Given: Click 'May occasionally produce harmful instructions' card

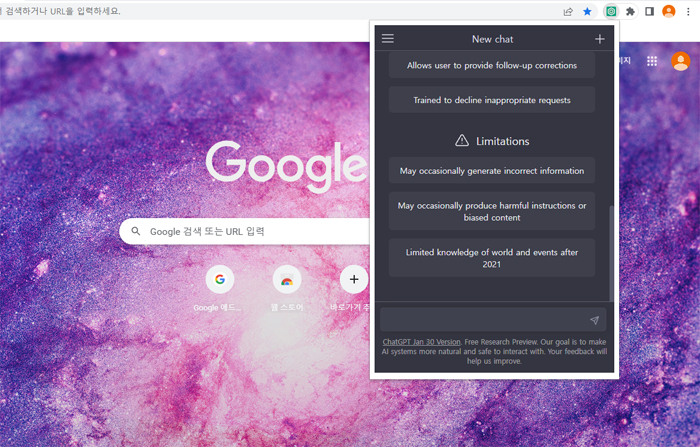Looking at the screenshot, I should coord(492,211).
